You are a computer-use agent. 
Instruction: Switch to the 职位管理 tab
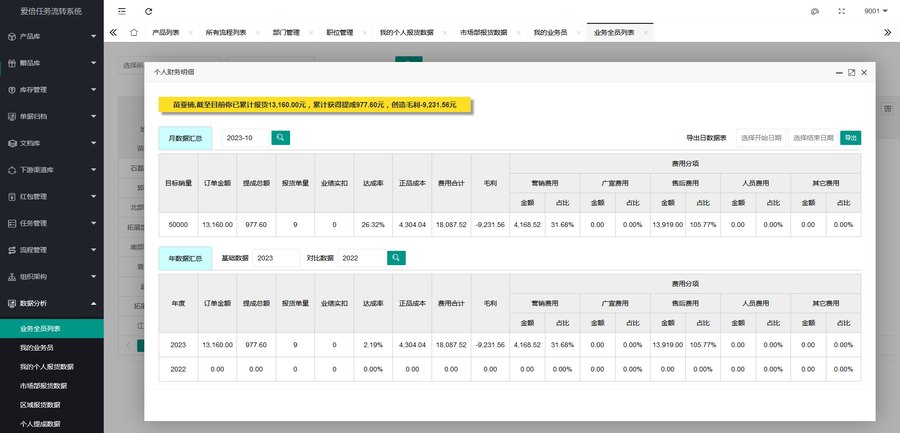coord(339,33)
